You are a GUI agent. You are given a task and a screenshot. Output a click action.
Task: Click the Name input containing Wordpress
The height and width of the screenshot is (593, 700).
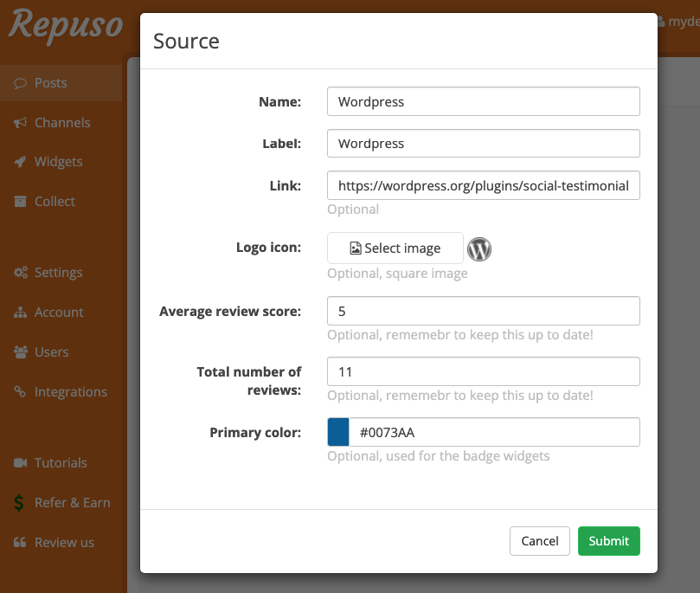pos(483,101)
